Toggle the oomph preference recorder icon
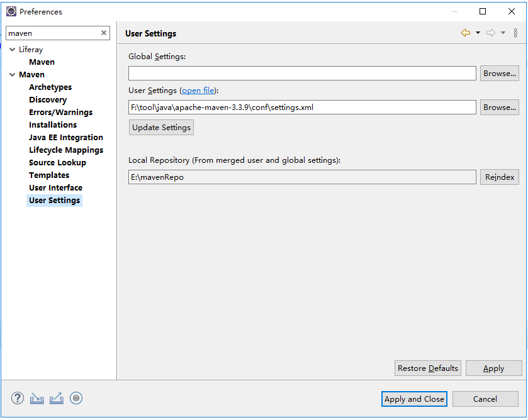The image size is (528, 420). coord(76,398)
